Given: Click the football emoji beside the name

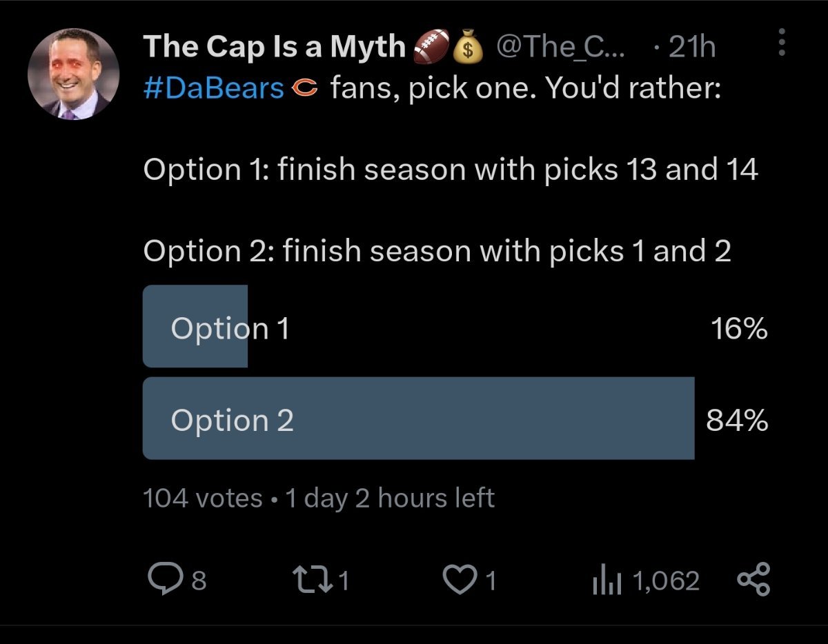Looking at the screenshot, I should pyautogui.click(x=430, y=48).
